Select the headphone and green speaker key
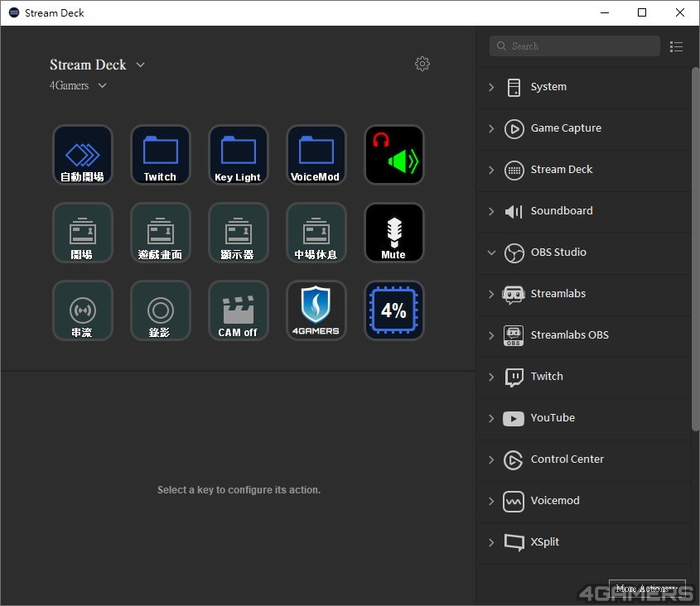Viewport: 700px width, 606px height. (x=394, y=155)
